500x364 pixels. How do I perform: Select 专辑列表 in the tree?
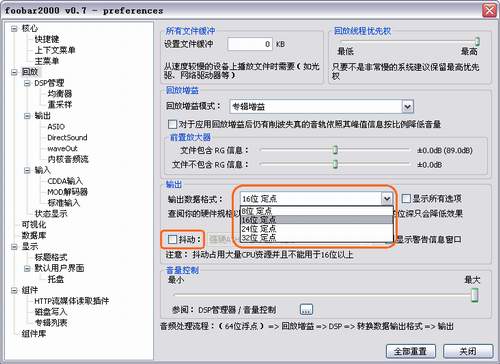[x=51, y=323]
